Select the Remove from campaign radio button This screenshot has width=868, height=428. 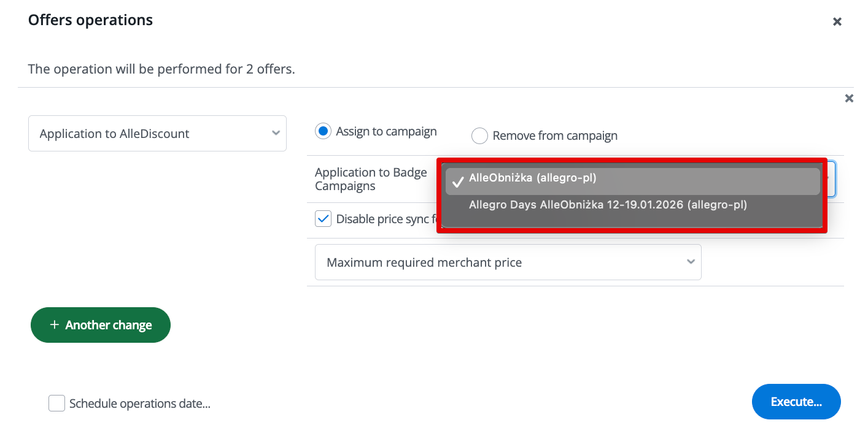pyautogui.click(x=479, y=136)
